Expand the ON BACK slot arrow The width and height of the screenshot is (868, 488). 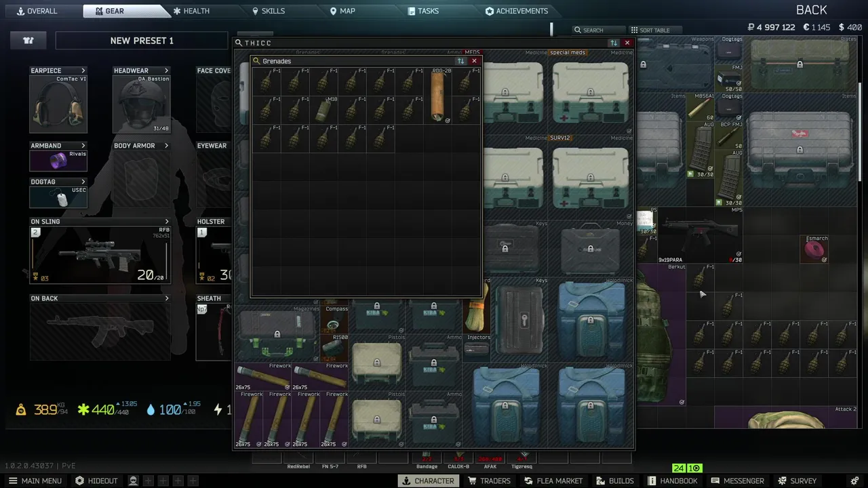[167, 298]
